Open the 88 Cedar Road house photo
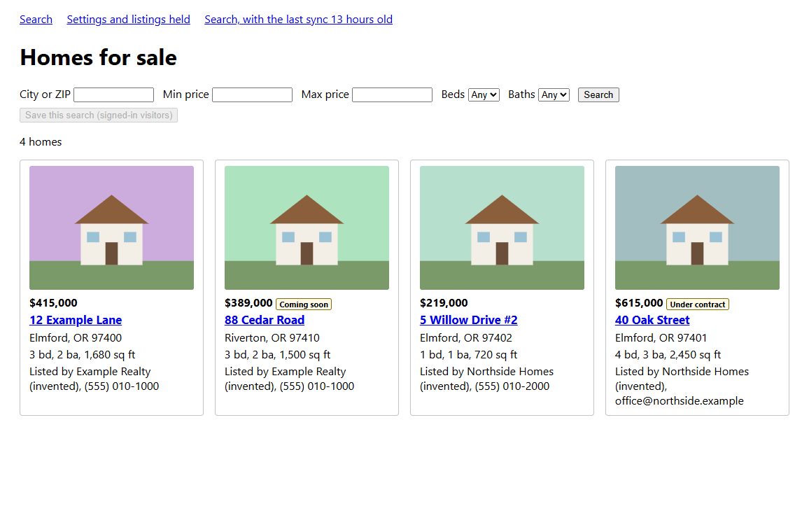809x532 pixels. (x=307, y=227)
